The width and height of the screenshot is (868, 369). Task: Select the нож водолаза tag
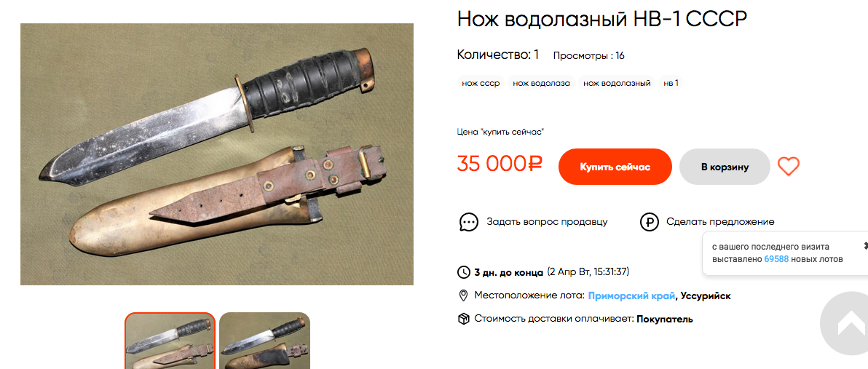tap(541, 84)
